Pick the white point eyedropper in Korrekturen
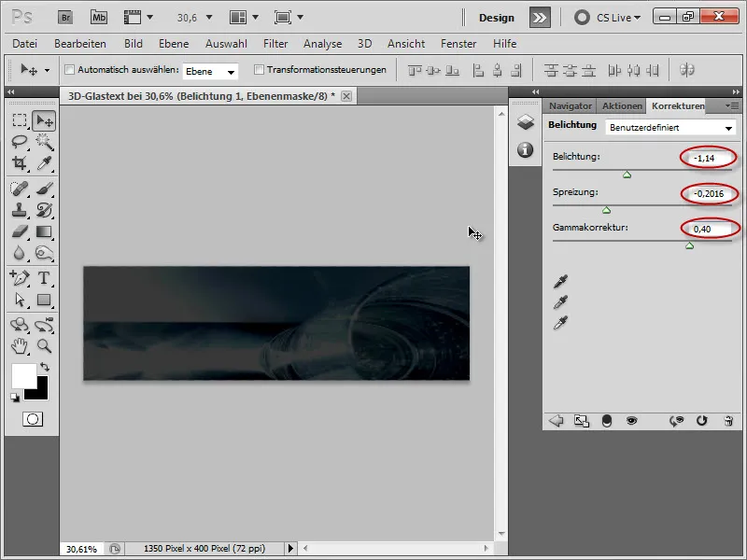 pyautogui.click(x=561, y=323)
